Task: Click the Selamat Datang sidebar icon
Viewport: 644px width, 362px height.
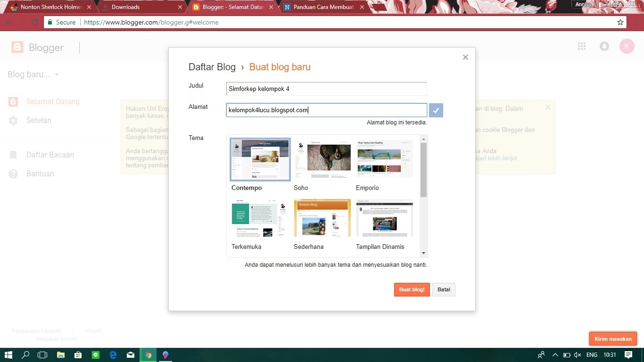Action: click(x=13, y=101)
